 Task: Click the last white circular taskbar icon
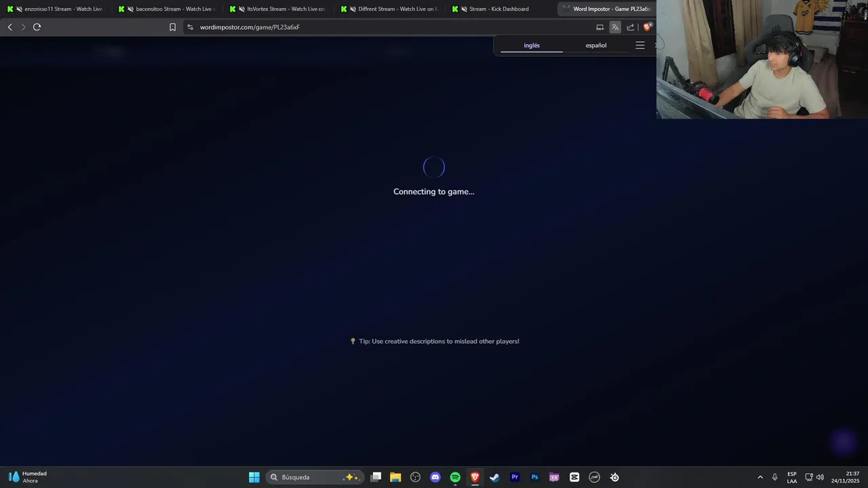tap(614, 477)
